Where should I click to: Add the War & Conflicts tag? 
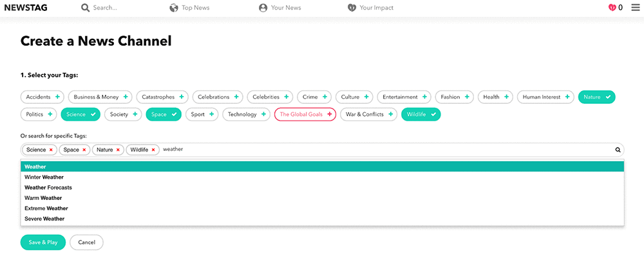tap(369, 114)
